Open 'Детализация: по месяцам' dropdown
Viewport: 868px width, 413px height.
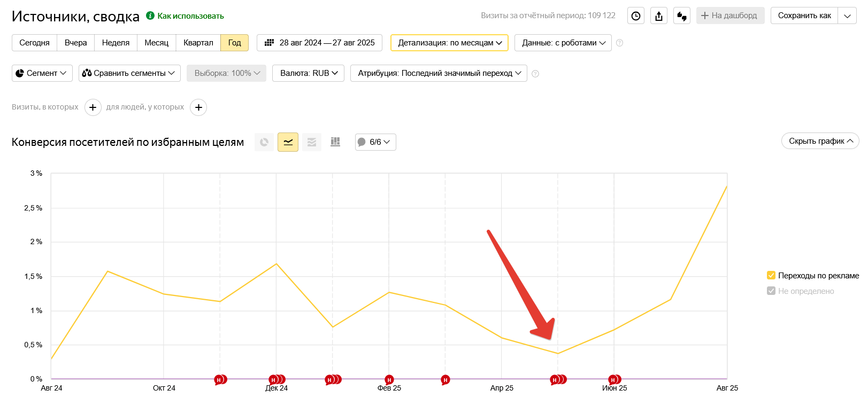[449, 43]
